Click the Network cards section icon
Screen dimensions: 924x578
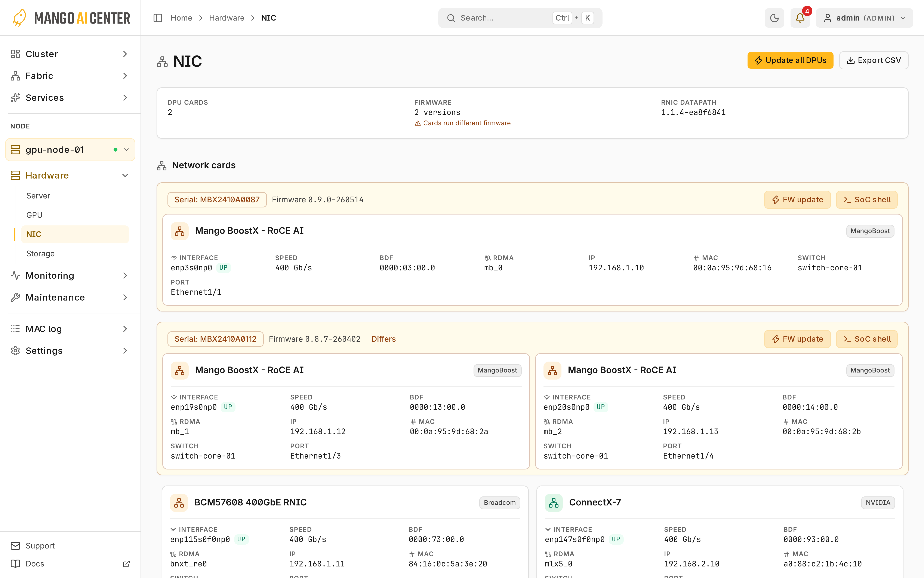(161, 165)
